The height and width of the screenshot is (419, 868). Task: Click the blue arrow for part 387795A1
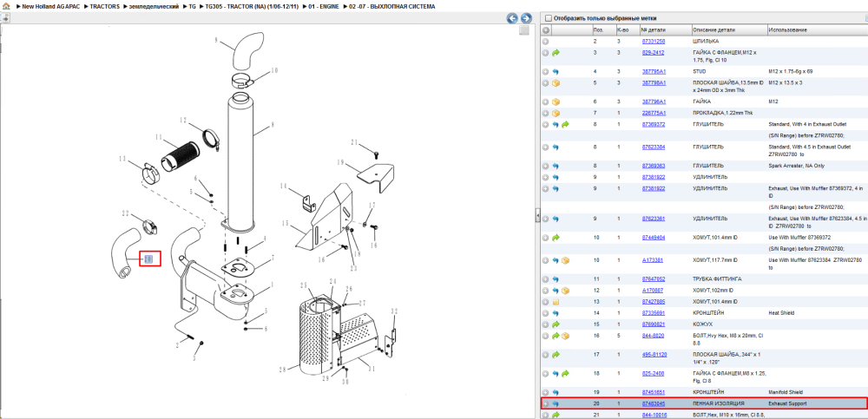(x=556, y=72)
